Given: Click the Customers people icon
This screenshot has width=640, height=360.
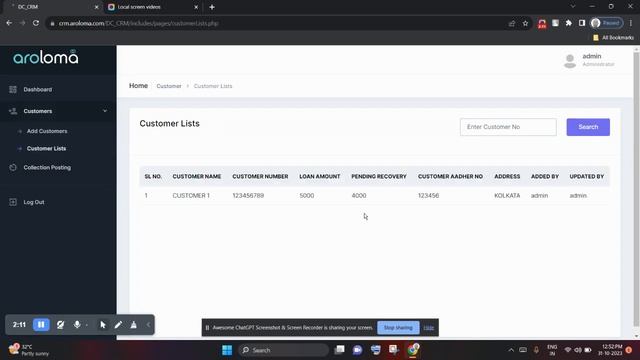Looking at the screenshot, I should coord(13,111).
